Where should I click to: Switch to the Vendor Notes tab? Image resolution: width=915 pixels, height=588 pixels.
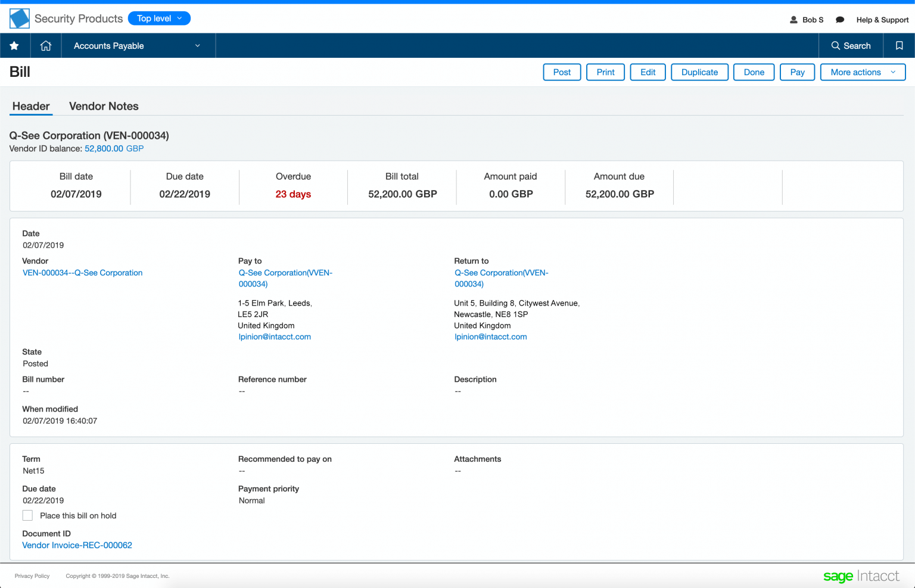pos(104,106)
